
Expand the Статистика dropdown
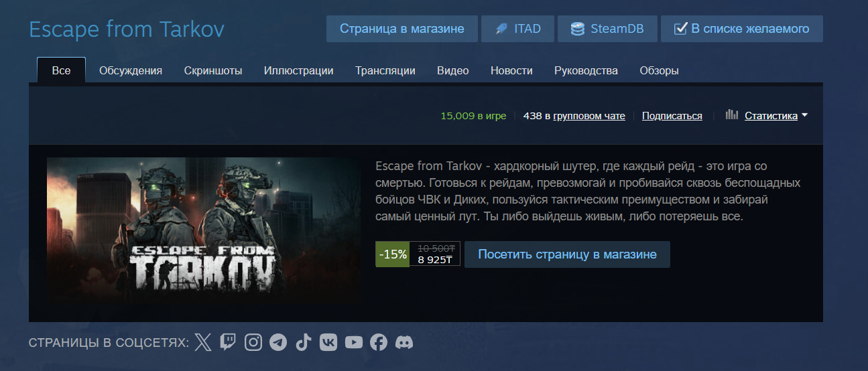[x=776, y=115]
